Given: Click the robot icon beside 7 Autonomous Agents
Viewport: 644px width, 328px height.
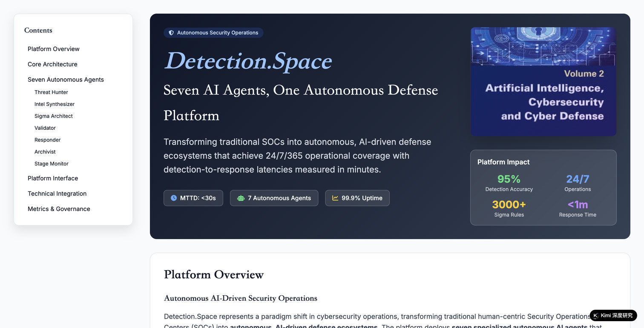Looking at the screenshot, I should pos(241,198).
